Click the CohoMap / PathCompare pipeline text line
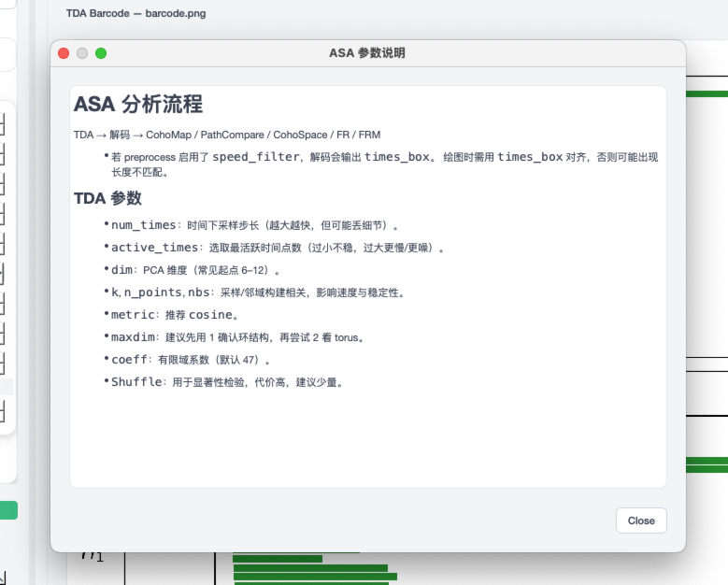Screen dimensions: 728x585 pyautogui.click(x=227, y=135)
